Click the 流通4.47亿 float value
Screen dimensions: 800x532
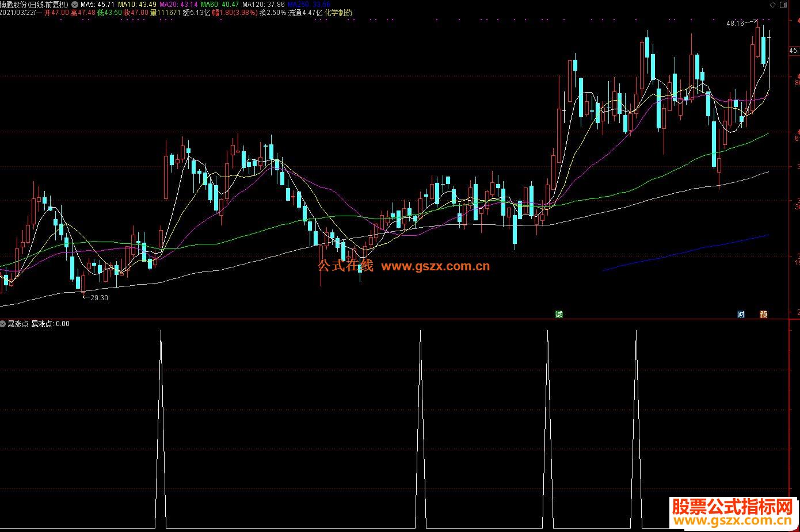click(304, 13)
